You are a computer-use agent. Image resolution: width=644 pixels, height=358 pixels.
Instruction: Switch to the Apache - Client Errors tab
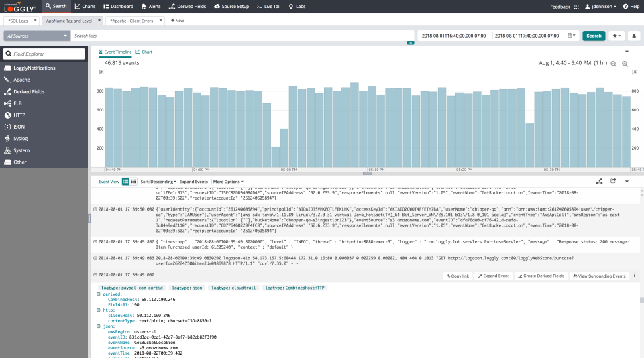click(x=132, y=21)
